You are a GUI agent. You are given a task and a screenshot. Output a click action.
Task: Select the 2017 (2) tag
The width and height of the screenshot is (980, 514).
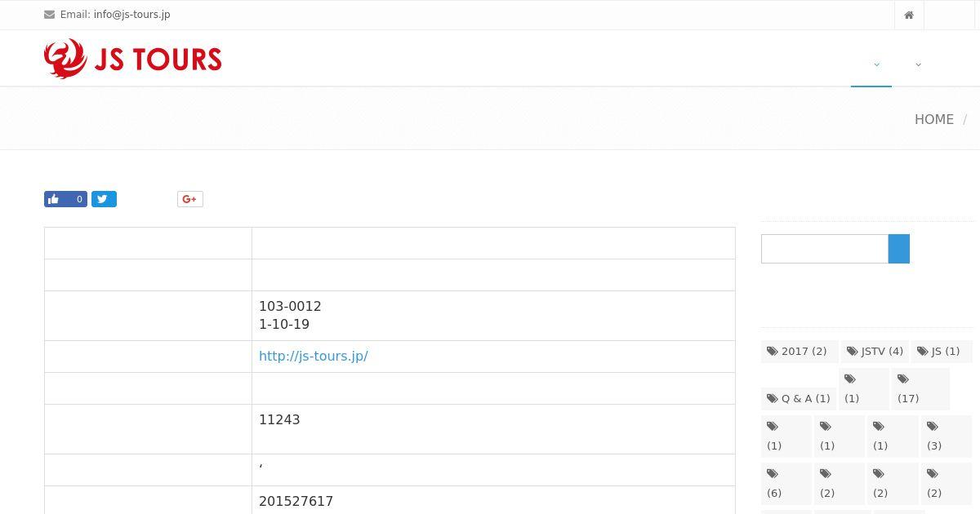[x=797, y=352]
